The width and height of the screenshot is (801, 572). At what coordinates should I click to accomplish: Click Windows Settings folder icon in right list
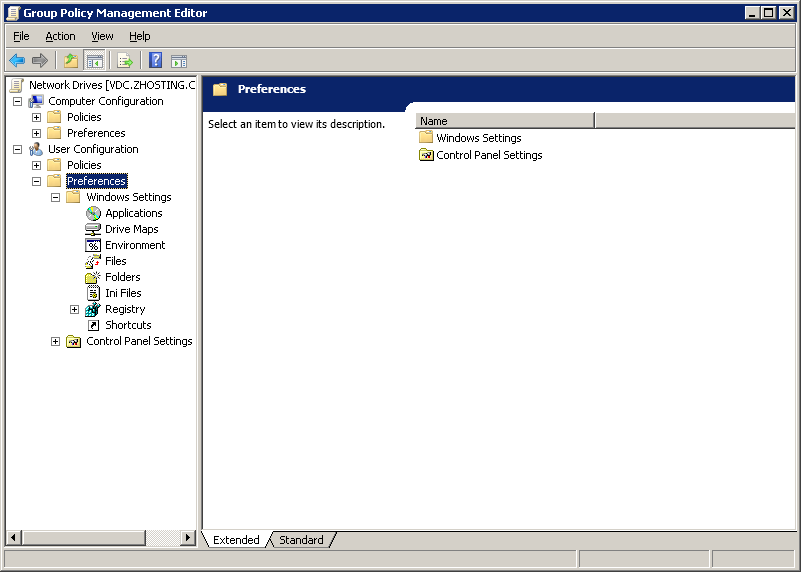(426, 137)
